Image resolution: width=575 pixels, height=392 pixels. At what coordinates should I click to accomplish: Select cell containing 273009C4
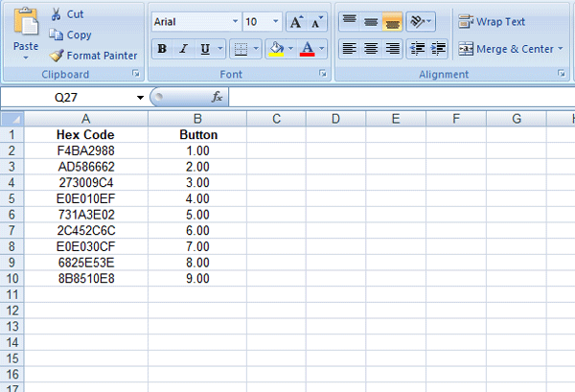pyautogui.click(x=86, y=183)
